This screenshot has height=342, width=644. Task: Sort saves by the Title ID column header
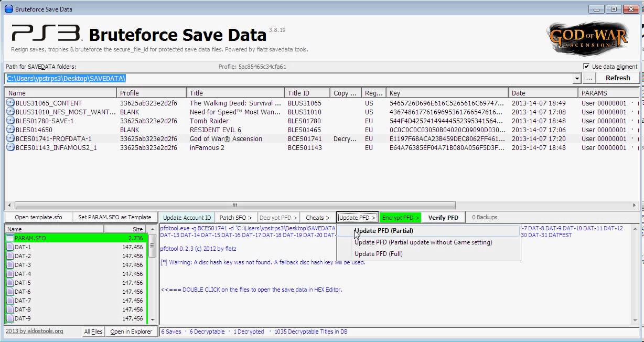[307, 93]
